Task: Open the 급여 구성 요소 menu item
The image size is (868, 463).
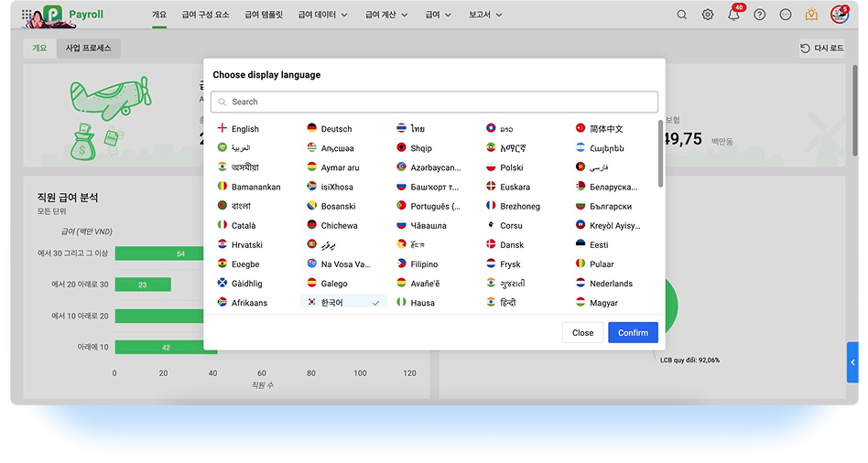Action: [206, 15]
